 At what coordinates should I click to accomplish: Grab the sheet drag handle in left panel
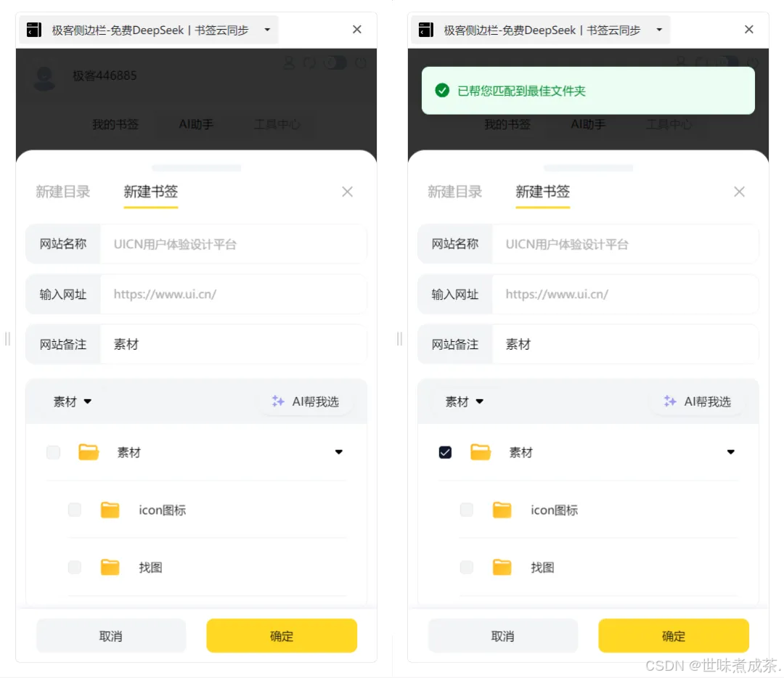(197, 168)
